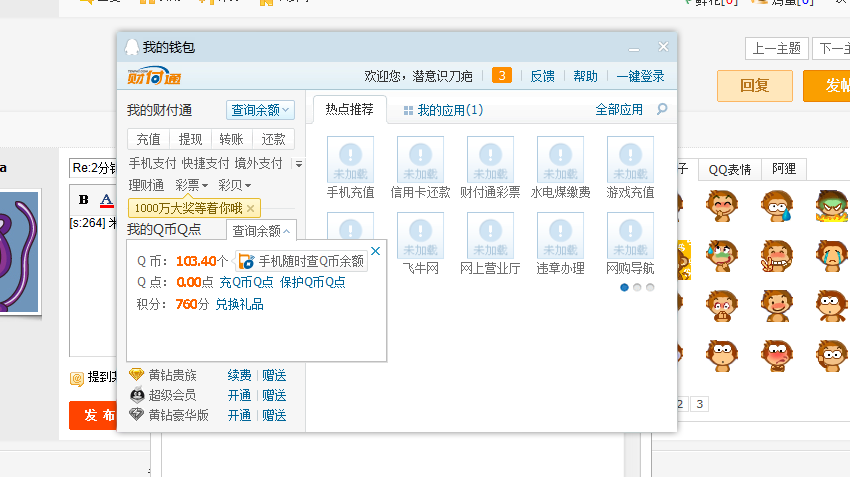Click the 发布 post button
850x477 pixels.
coord(93,415)
